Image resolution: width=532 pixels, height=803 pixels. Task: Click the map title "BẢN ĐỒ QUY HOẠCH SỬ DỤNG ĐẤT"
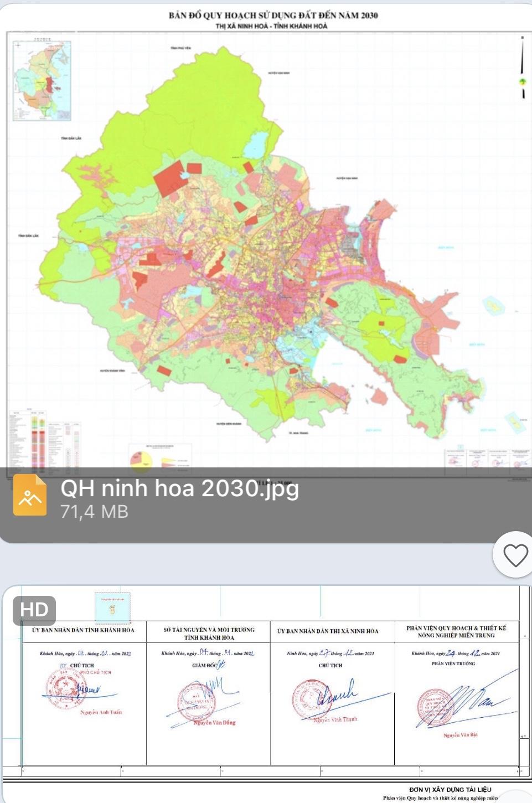273,15
